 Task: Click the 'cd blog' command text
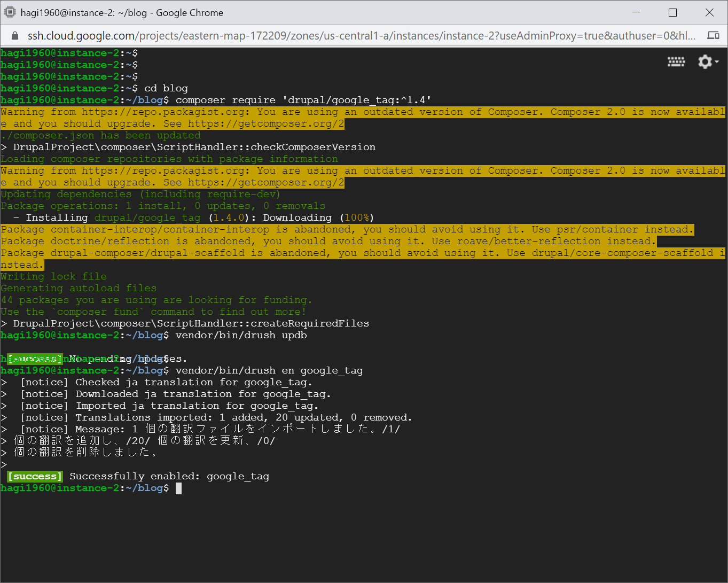pos(166,88)
